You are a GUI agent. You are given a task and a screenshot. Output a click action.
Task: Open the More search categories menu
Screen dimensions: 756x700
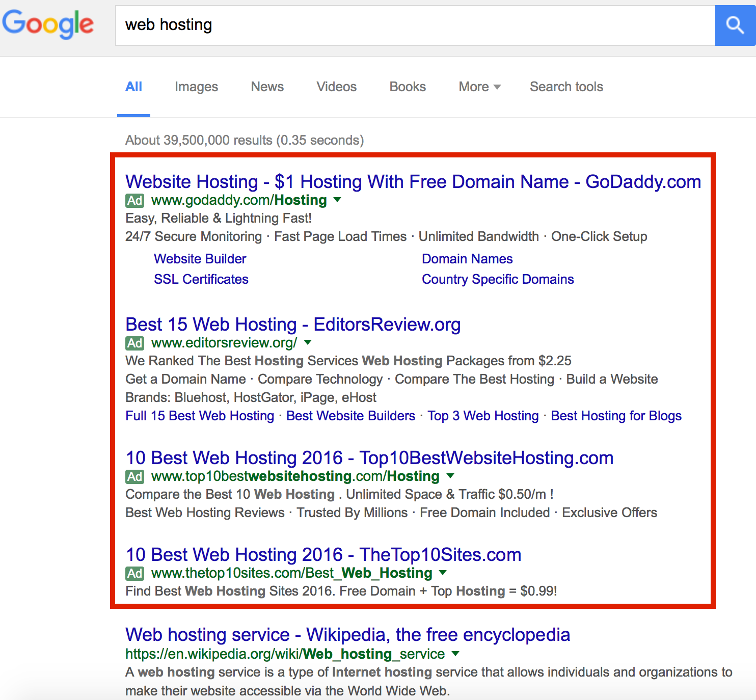(479, 87)
